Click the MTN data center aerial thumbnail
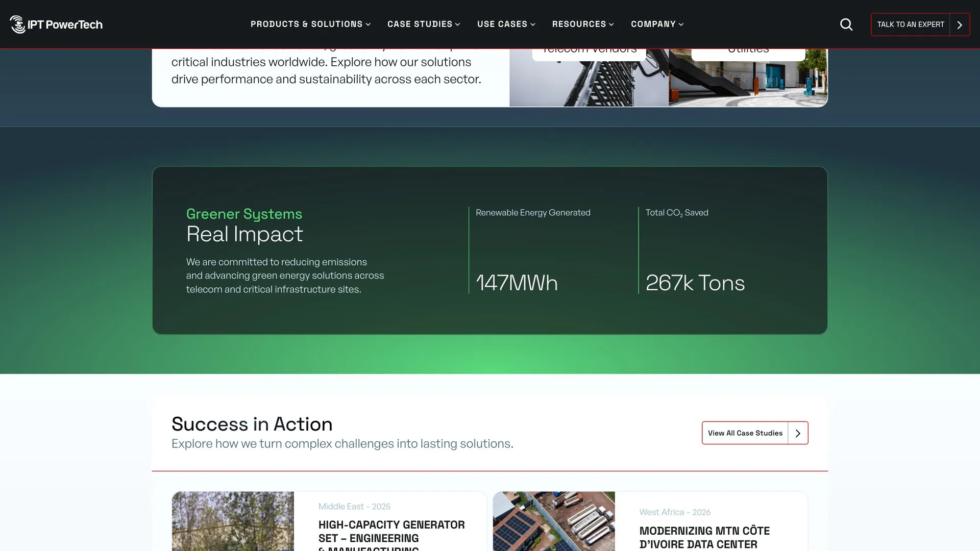 point(554,521)
